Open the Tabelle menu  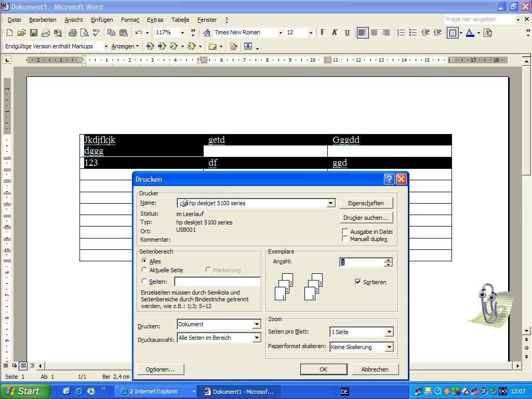pyautogui.click(x=180, y=20)
